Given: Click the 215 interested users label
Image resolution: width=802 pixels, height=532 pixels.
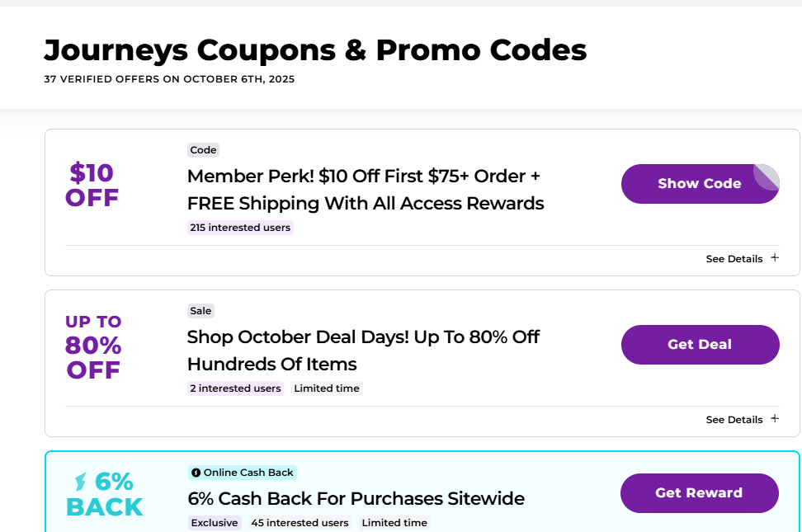Looking at the screenshot, I should coord(240,228).
